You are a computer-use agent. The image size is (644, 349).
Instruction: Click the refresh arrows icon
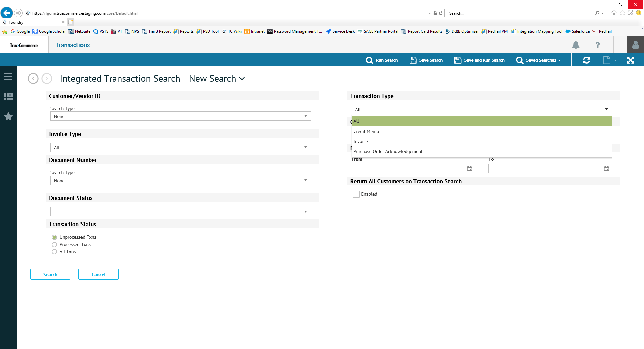point(586,60)
